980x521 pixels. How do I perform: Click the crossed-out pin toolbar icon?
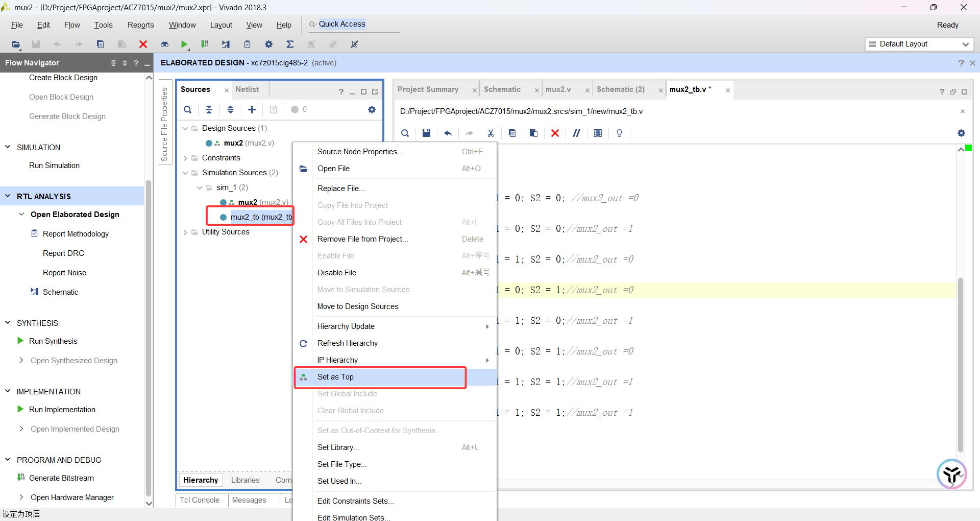[x=354, y=44]
